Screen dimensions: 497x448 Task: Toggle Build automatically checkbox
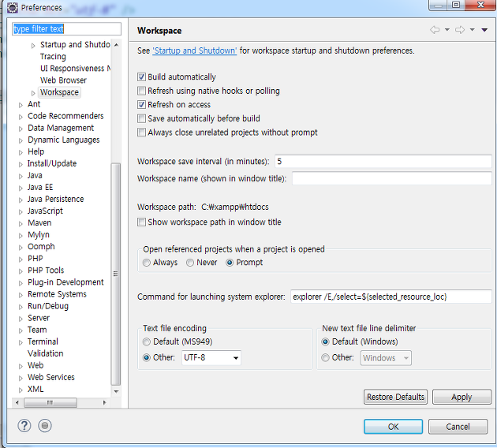pos(141,77)
